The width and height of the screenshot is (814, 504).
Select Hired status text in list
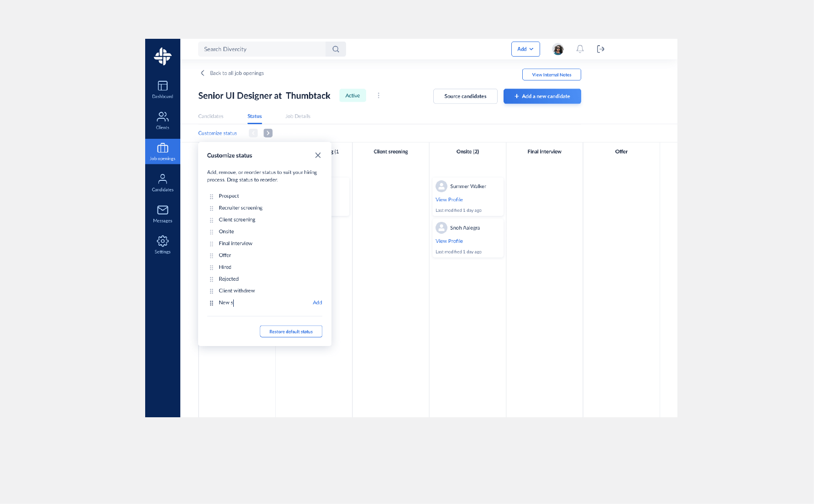click(x=225, y=267)
